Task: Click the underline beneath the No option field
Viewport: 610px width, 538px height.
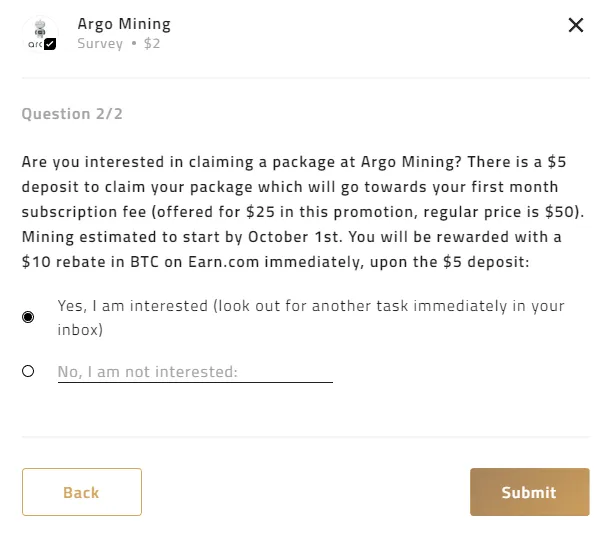Action: (x=195, y=382)
